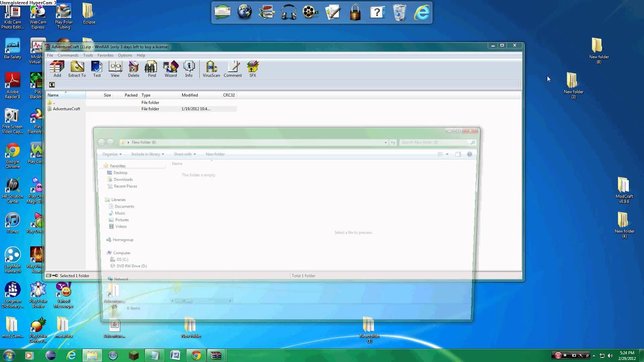Image resolution: width=644 pixels, height=362 pixels.
Task: Select the New folder (8) desktop folder
Action: 598,50
